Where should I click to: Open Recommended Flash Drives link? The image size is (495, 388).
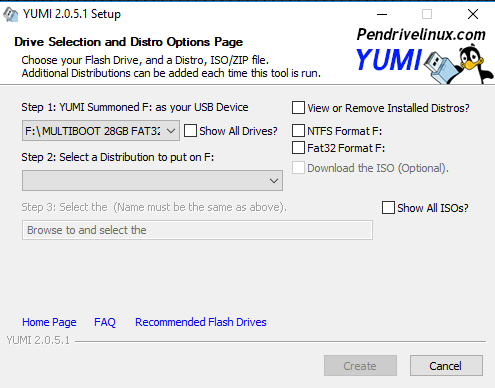201,322
